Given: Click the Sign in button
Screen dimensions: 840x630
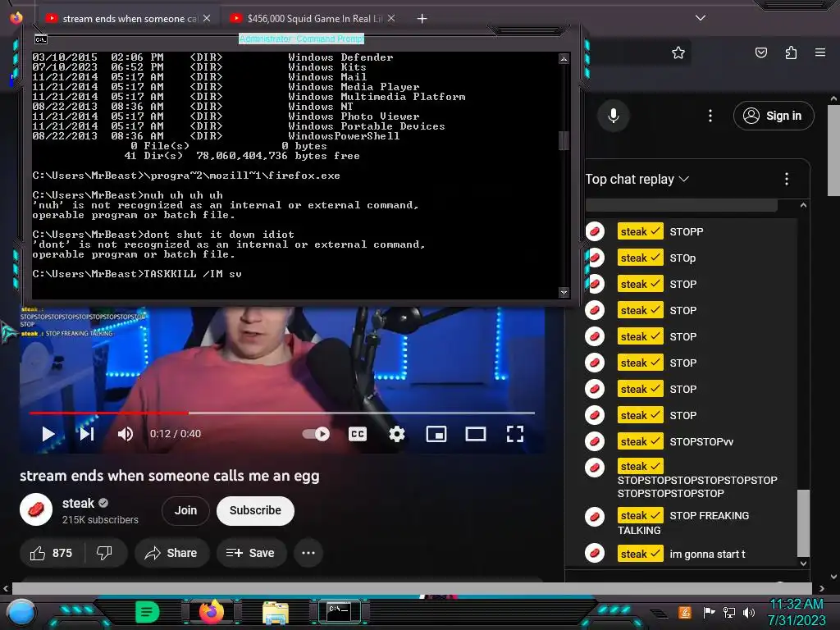Looking at the screenshot, I should [x=774, y=116].
